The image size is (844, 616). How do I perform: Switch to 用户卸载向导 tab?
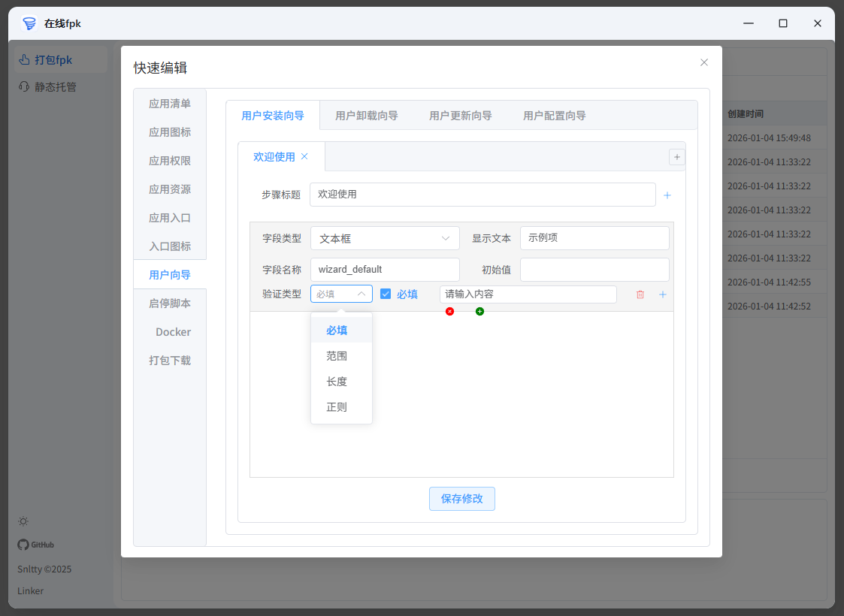(x=367, y=116)
